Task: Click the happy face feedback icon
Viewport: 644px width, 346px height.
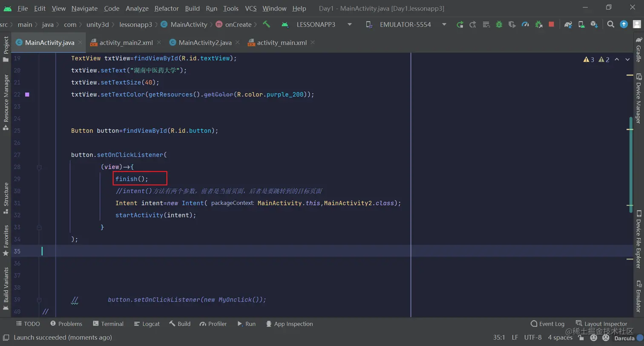Action: [593, 337]
